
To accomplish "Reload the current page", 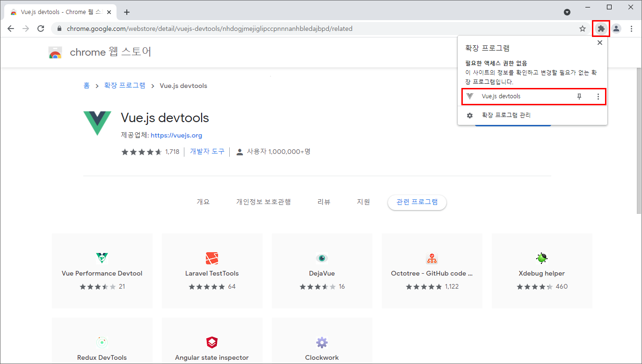I will [41, 29].
